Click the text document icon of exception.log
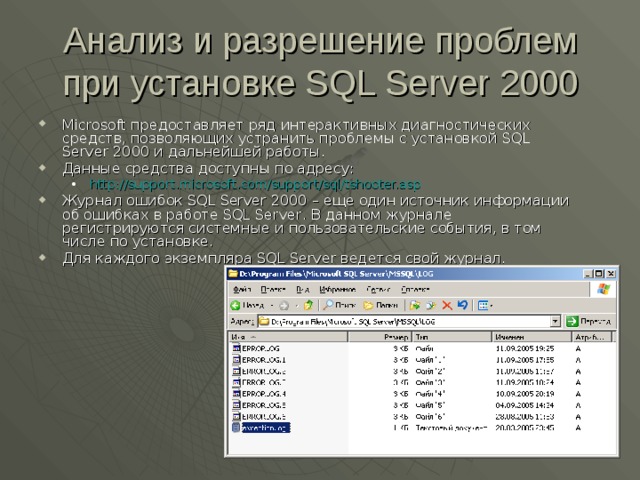The width and height of the screenshot is (640, 480). pos(236,428)
